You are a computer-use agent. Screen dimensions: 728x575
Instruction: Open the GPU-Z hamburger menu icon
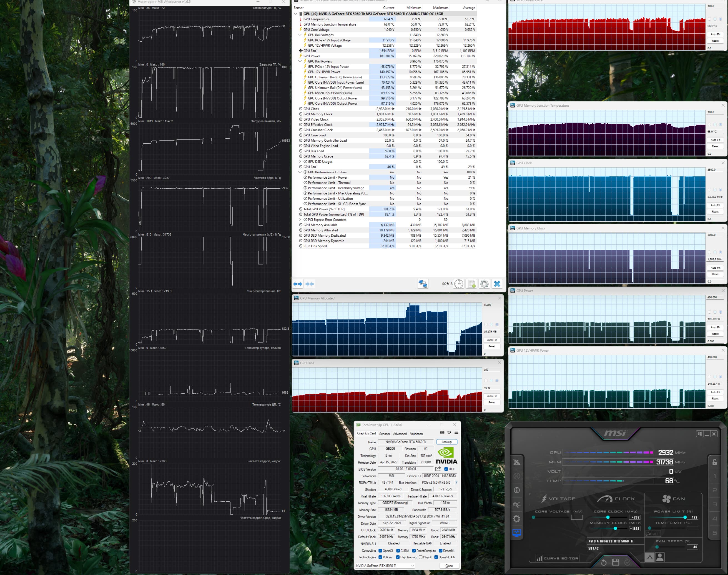456,432
